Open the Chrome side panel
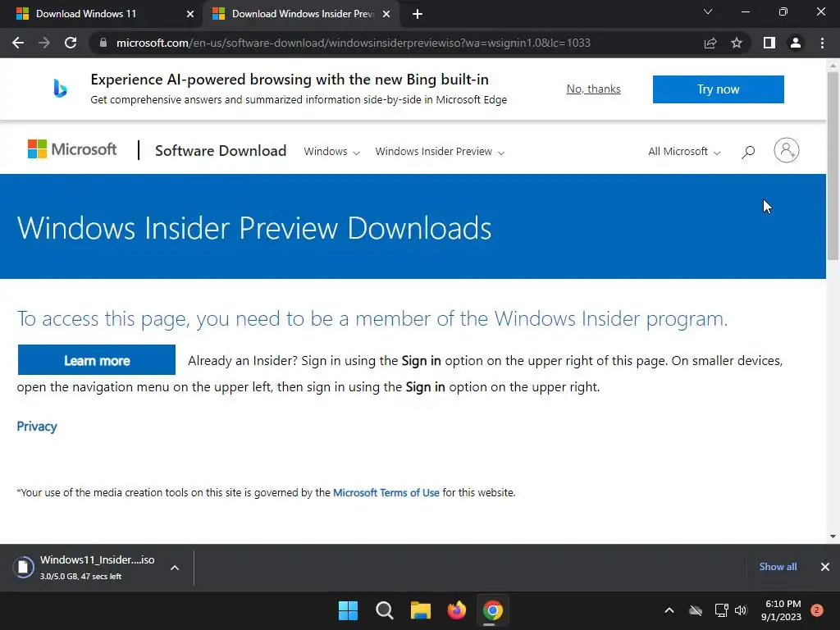The width and height of the screenshot is (840, 630). click(769, 43)
